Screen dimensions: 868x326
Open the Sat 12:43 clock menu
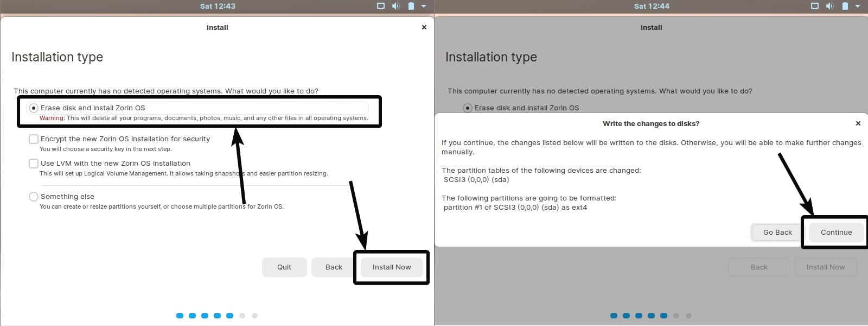click(x=218, y=6)
